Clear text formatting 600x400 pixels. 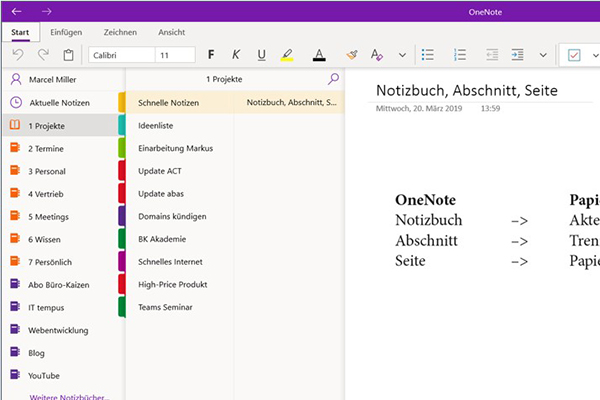(x=377, y=55)
